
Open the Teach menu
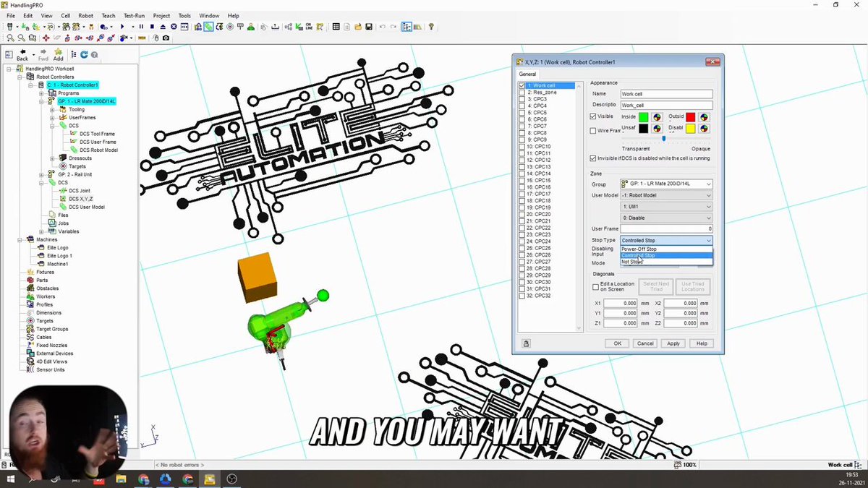pos(109,15)
